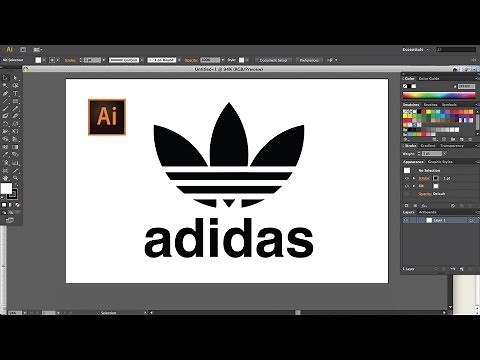Toggle Stroke visibility eye in Appearance panel
The image size is (480, 360).
pos(407,178)
